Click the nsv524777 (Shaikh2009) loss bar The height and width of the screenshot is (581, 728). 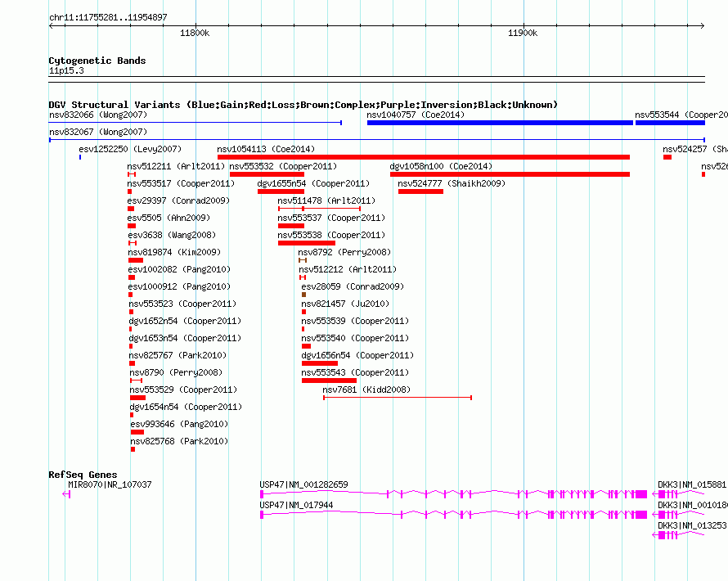click(x=420, y=191)
